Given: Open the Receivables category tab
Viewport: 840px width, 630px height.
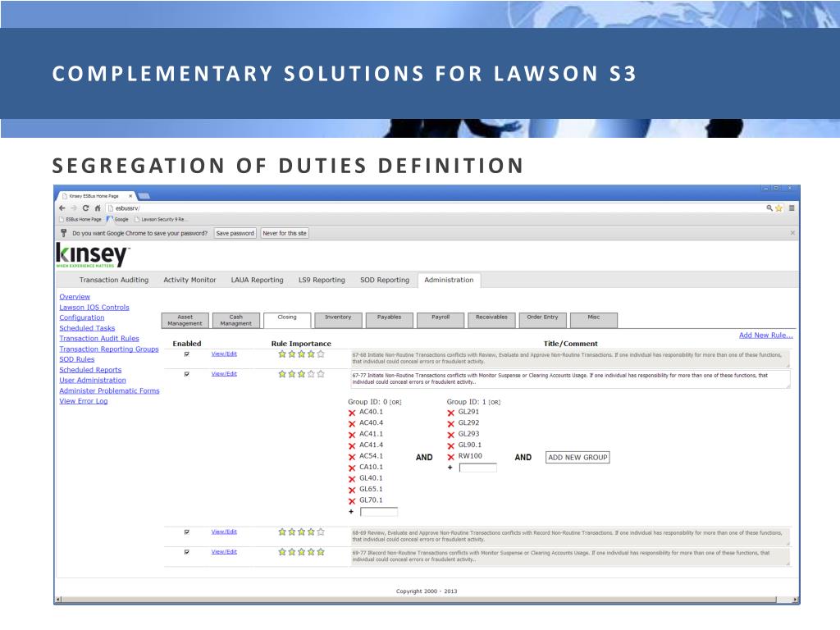Looking at the screenshot, I should tap(492, 320).
